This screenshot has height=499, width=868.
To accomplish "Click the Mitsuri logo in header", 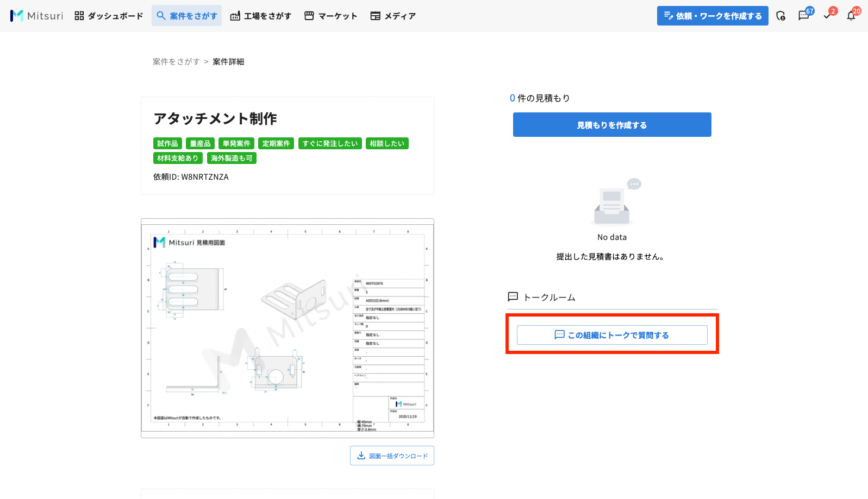I will click(x=36, y=16).
